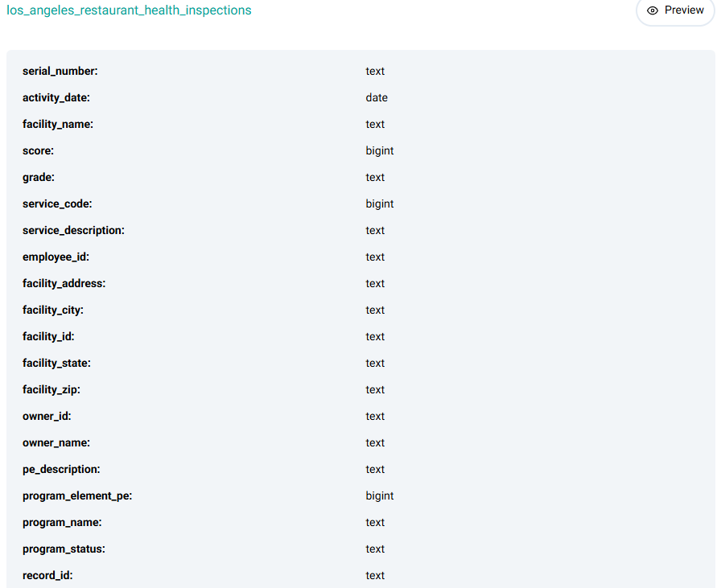The image size is (721, 588).
Task: Click the text type of record_id
Action: click(375, 576)
